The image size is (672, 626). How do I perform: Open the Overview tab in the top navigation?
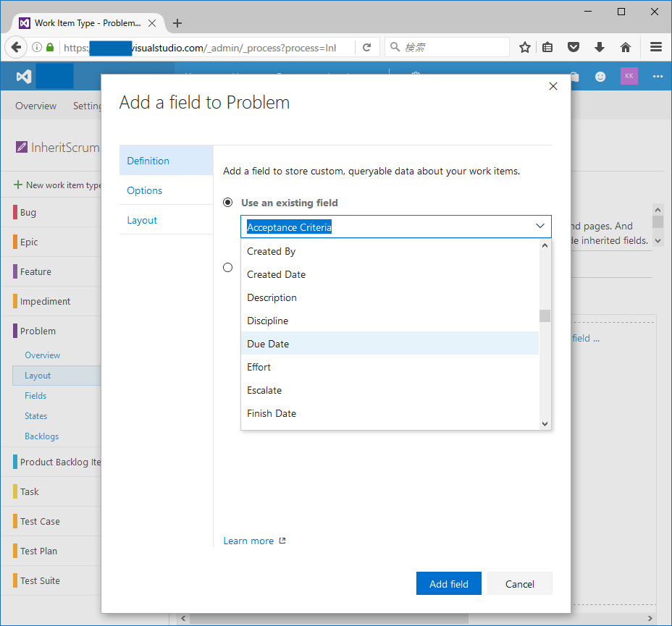pos(35,106)
